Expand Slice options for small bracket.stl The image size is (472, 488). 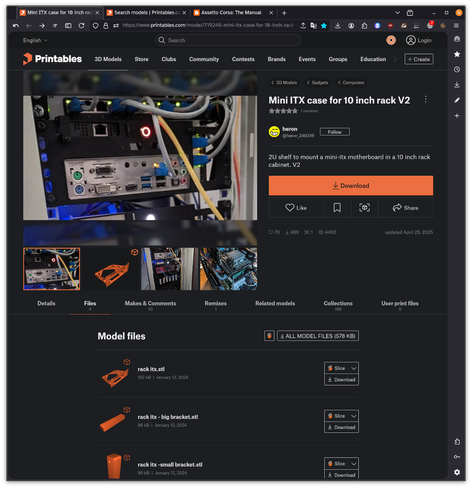(x=354, y=463)
